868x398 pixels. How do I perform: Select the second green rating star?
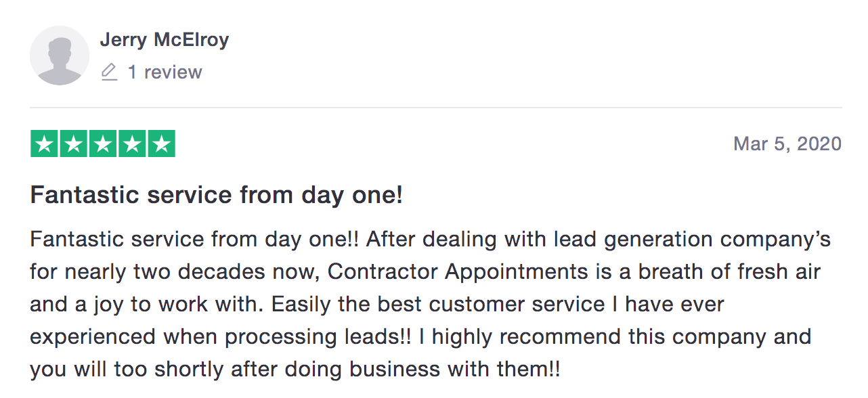(73, 143)
